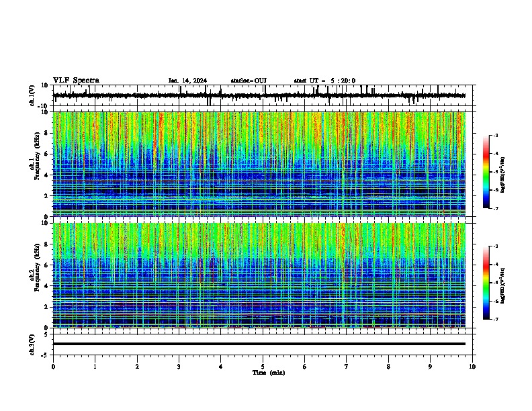Click ch.1 frequency tick label "6"

[x=46, y=154]
